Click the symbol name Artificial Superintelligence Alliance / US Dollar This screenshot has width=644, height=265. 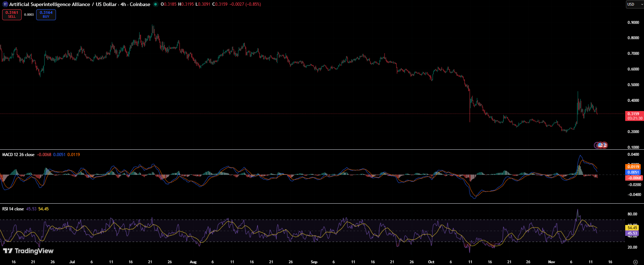point(63,4)
